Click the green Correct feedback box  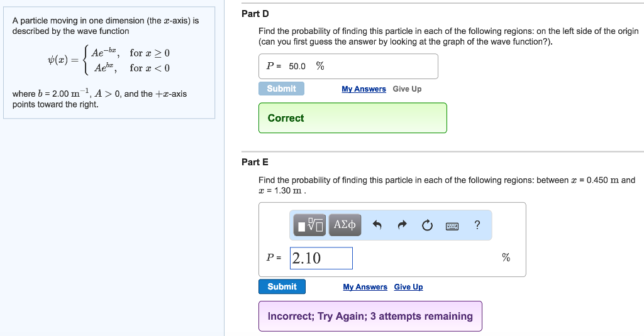(352, 118)
